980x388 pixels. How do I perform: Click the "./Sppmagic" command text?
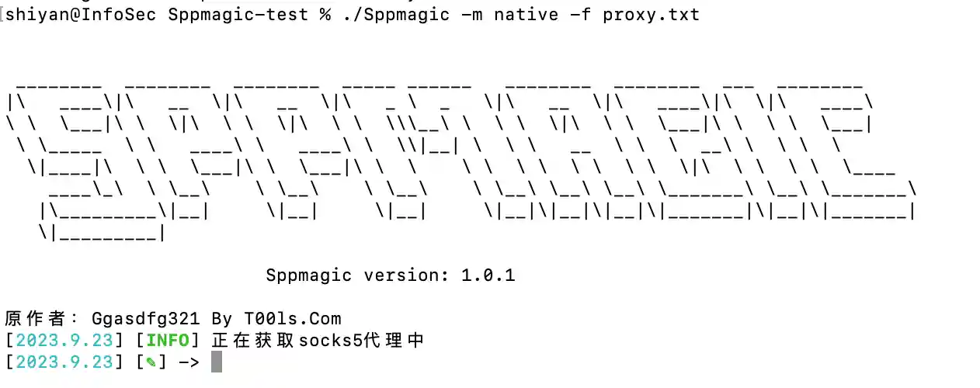pyautogui.click(x=395, y=15)
